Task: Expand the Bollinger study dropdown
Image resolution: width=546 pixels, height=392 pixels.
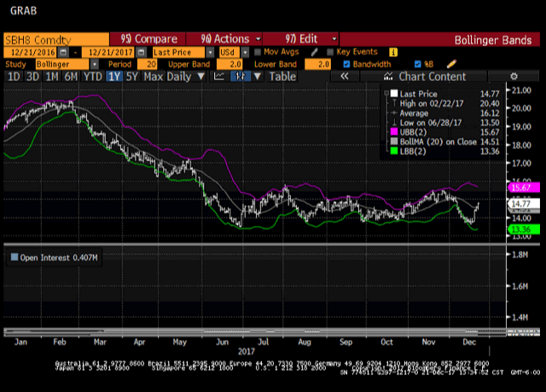Action: 95,64
